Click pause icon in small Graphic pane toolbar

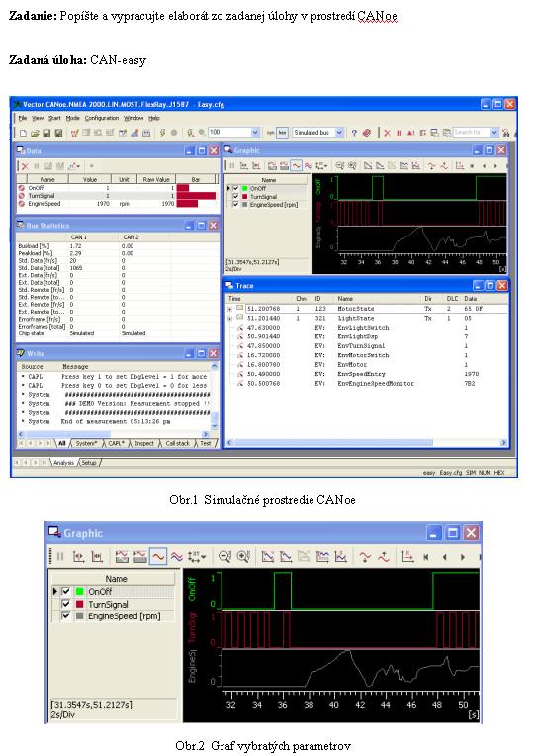coord(231,166)
